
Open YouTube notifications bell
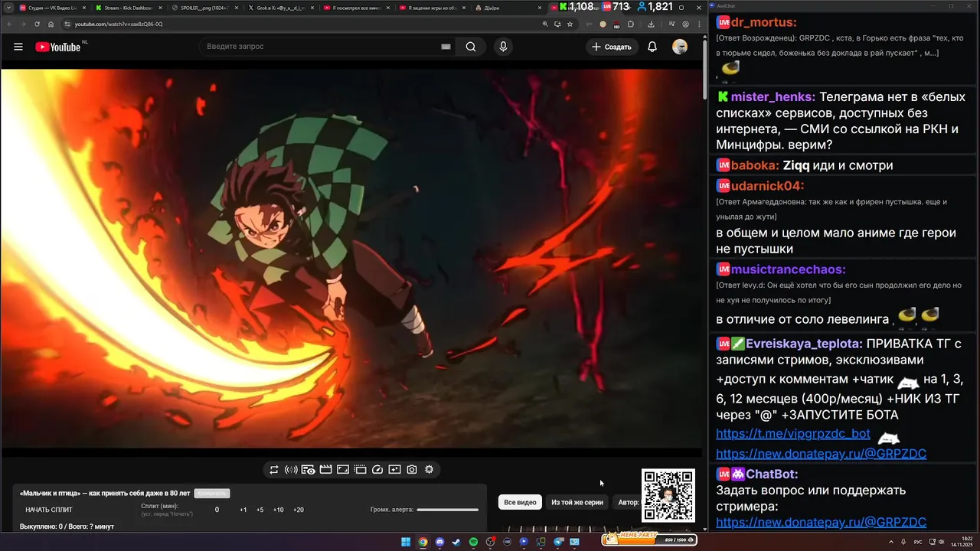click(652, 47)
